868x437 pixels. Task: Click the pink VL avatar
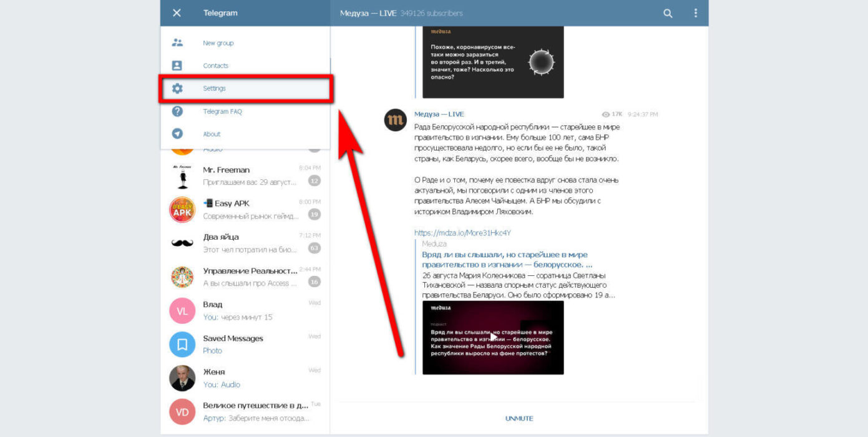coord(182,311)
